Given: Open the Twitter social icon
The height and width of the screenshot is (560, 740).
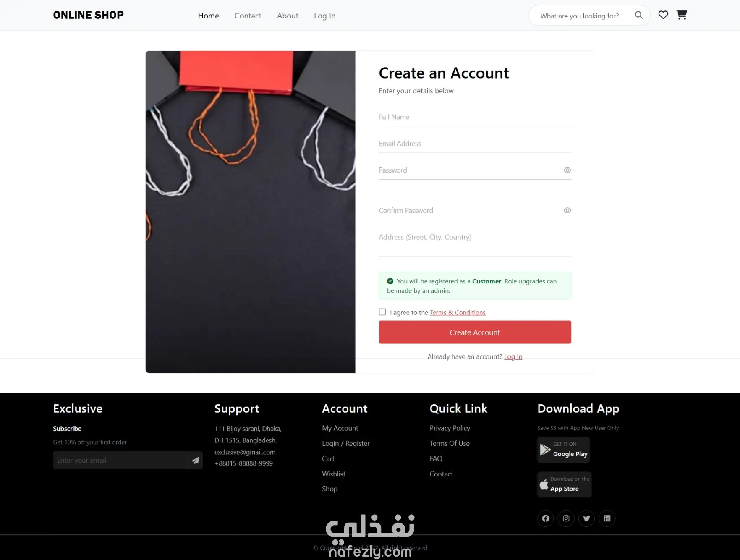Looking at the screenshot, I should (x=587, y=518).
